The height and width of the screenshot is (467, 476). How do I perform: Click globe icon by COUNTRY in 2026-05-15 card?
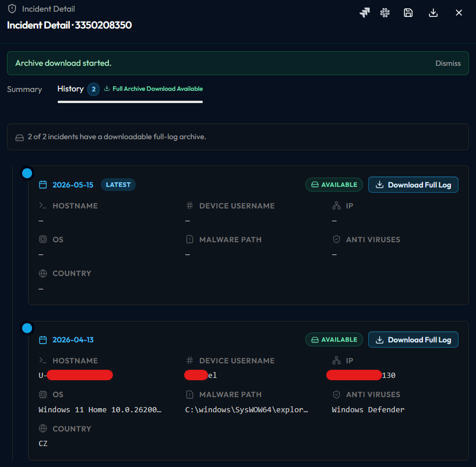[x=43, y=273]
